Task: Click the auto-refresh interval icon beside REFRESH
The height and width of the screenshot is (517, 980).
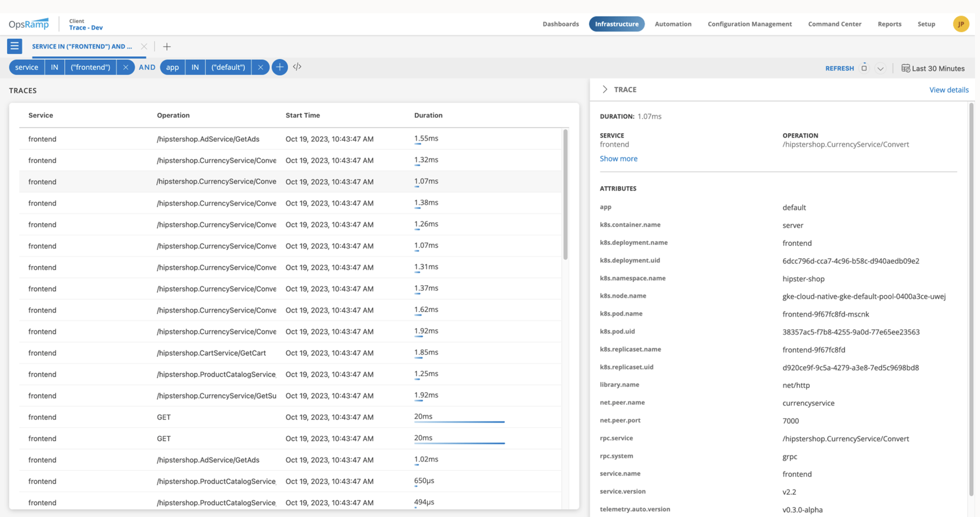Action: pos(863,67)
